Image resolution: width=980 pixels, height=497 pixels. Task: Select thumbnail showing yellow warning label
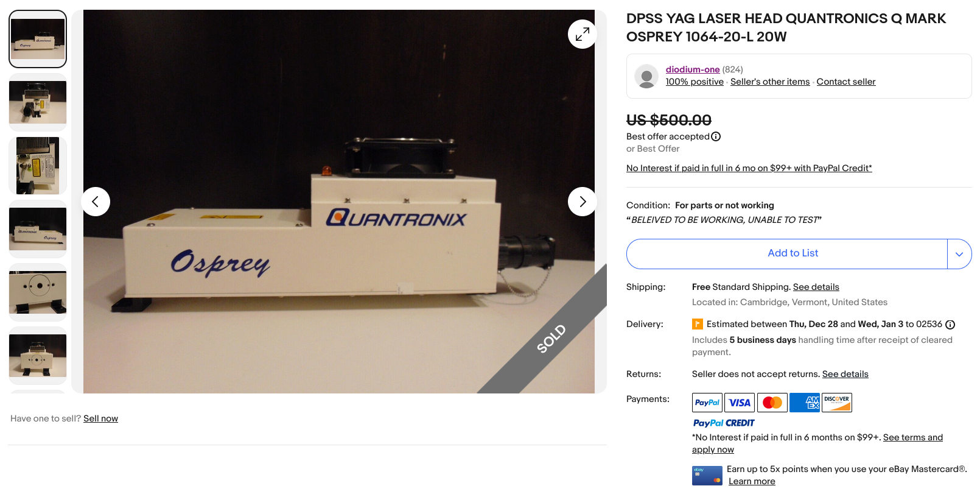pos(38,166)
